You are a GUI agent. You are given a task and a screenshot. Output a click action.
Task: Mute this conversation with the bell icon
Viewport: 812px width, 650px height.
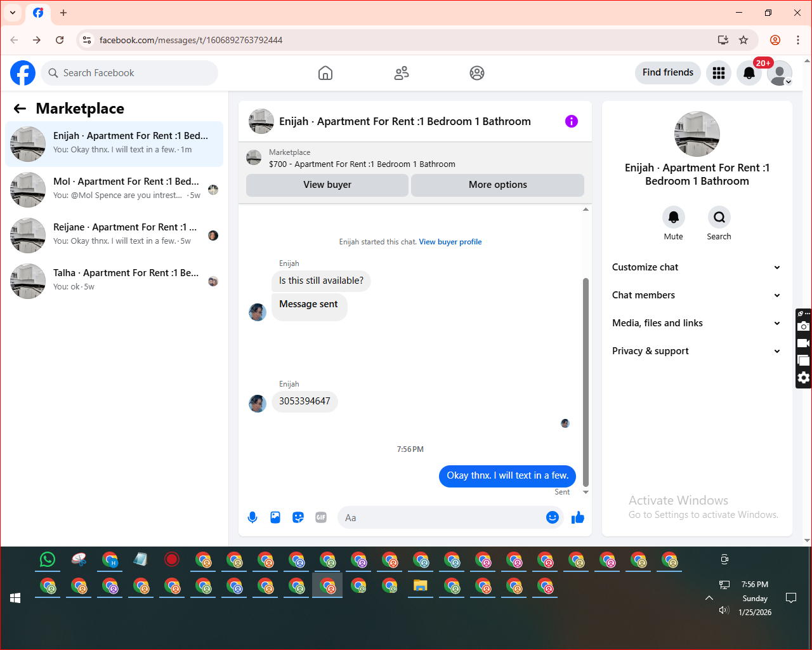click(x=674, y=217)
